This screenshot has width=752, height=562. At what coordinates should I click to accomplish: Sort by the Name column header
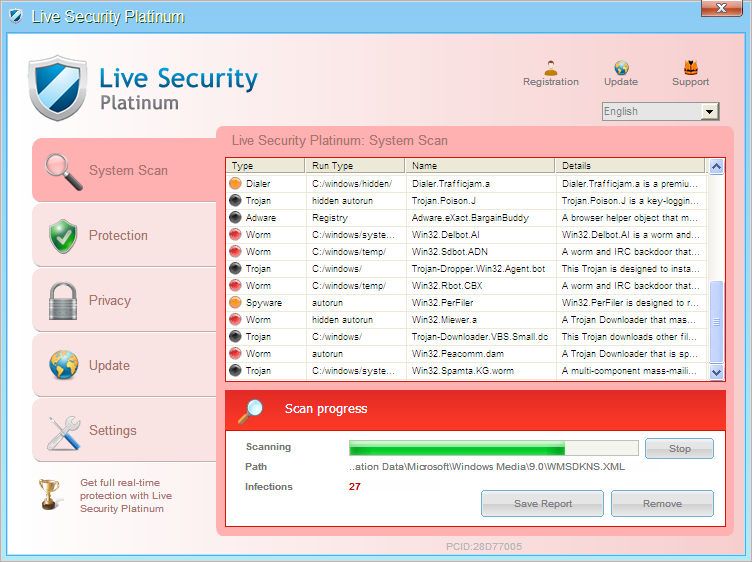pyautogui.click(x=481, y=166)
